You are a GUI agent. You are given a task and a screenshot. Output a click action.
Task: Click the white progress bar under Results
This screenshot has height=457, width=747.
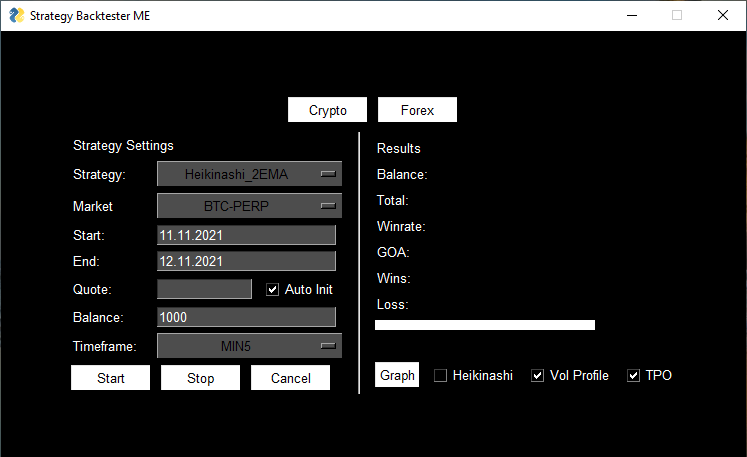pos(485,325)
